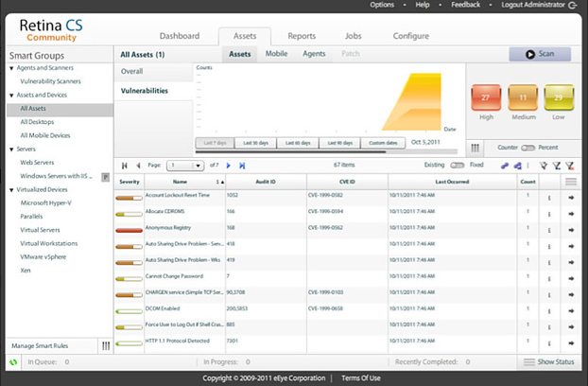588x386 pixels.
Task: Click the Show Status list icon
Action: tap(529, 362)
